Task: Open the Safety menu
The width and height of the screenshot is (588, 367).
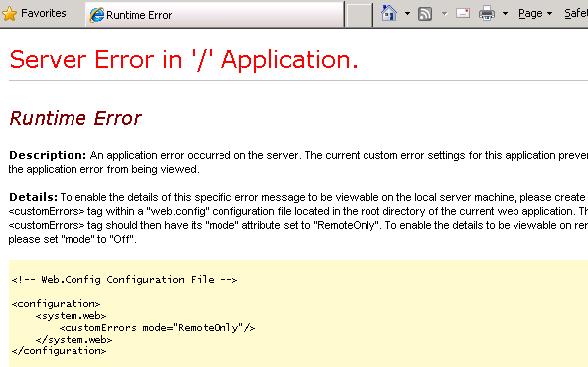Action: (x=576, y=14)
